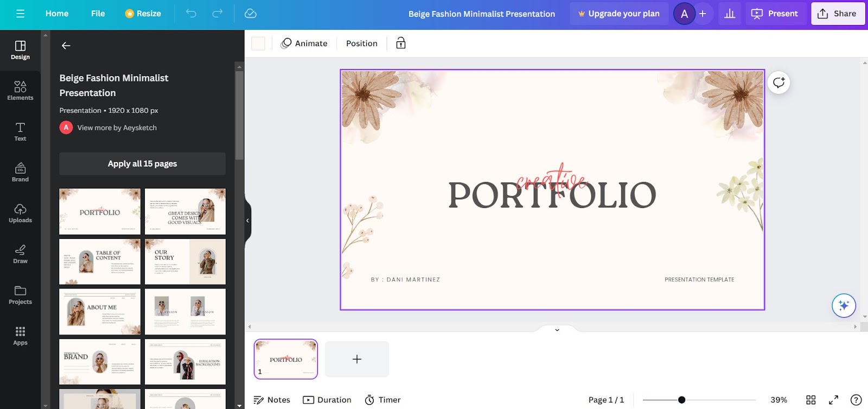
Task: Add a new page with plus
Action: 357,359
